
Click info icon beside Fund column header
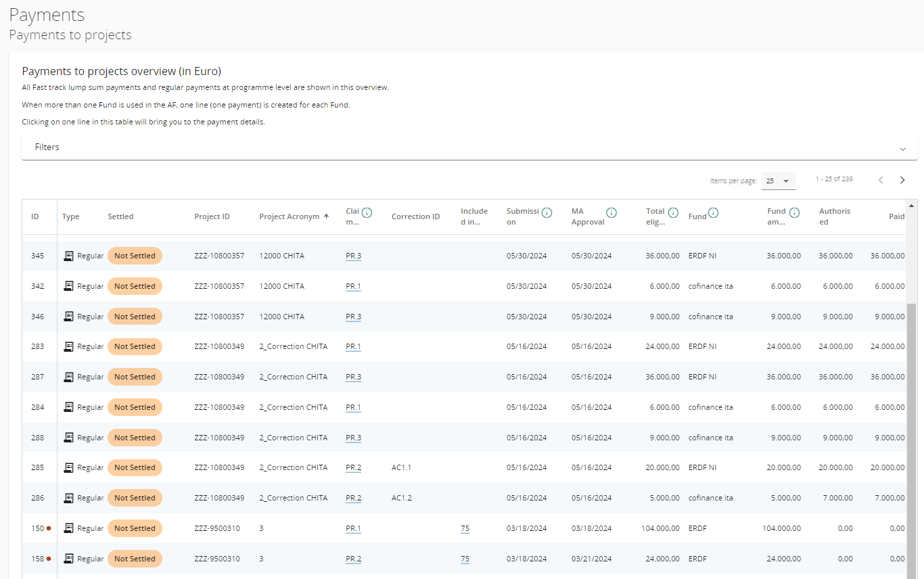coord(713,212)
